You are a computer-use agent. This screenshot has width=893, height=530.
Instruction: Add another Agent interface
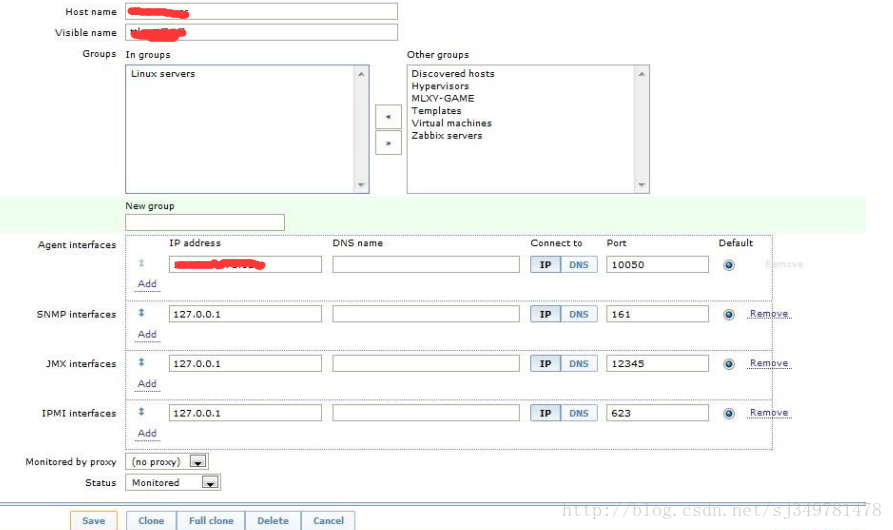(147, 284)
